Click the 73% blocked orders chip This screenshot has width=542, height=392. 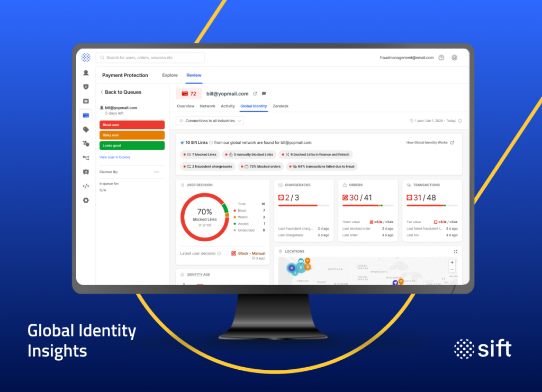click(261, 167)
